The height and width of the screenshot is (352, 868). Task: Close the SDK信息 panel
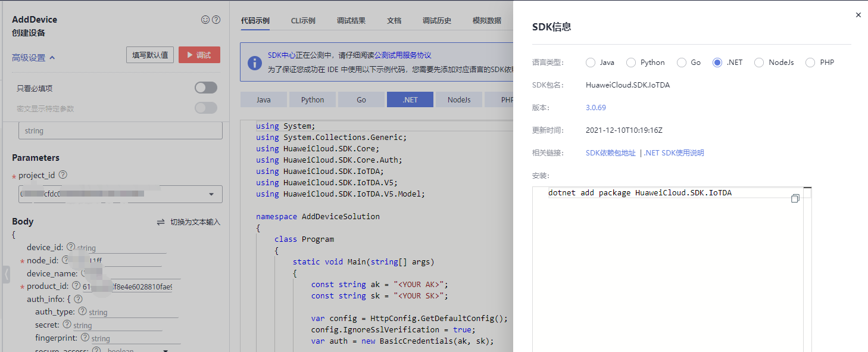858,15
